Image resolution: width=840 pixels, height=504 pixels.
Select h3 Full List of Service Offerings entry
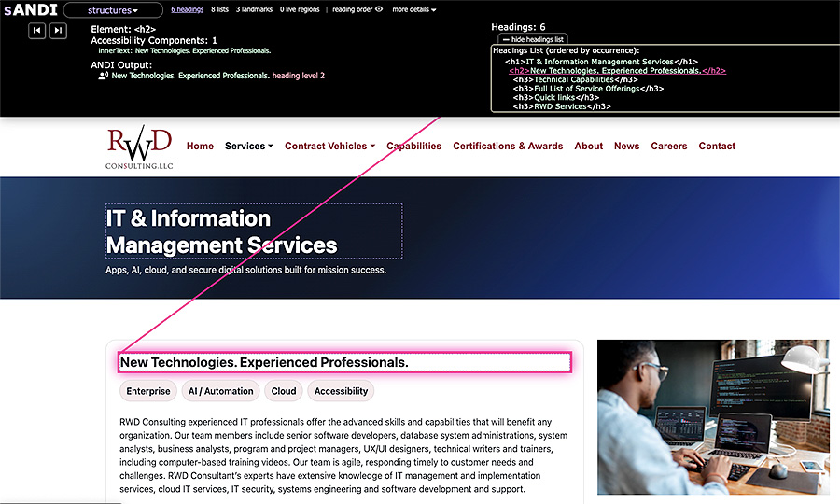(588, 89)
